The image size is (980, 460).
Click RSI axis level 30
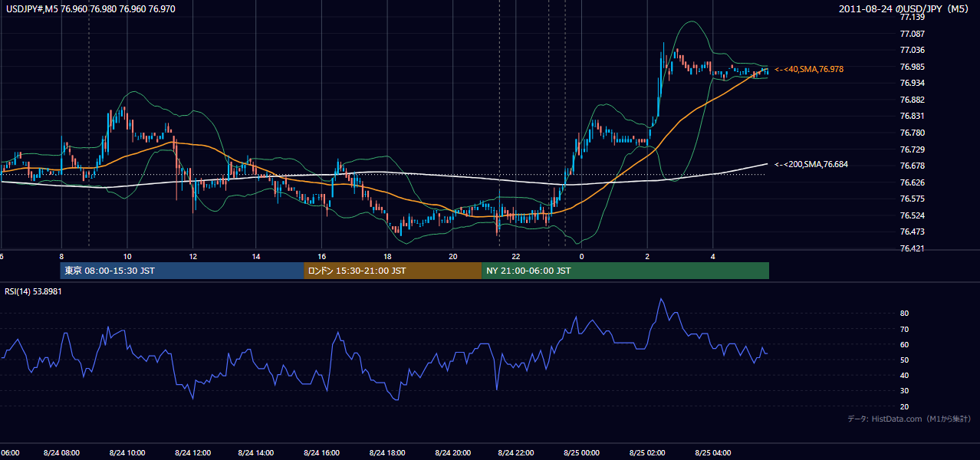[904, 391]
